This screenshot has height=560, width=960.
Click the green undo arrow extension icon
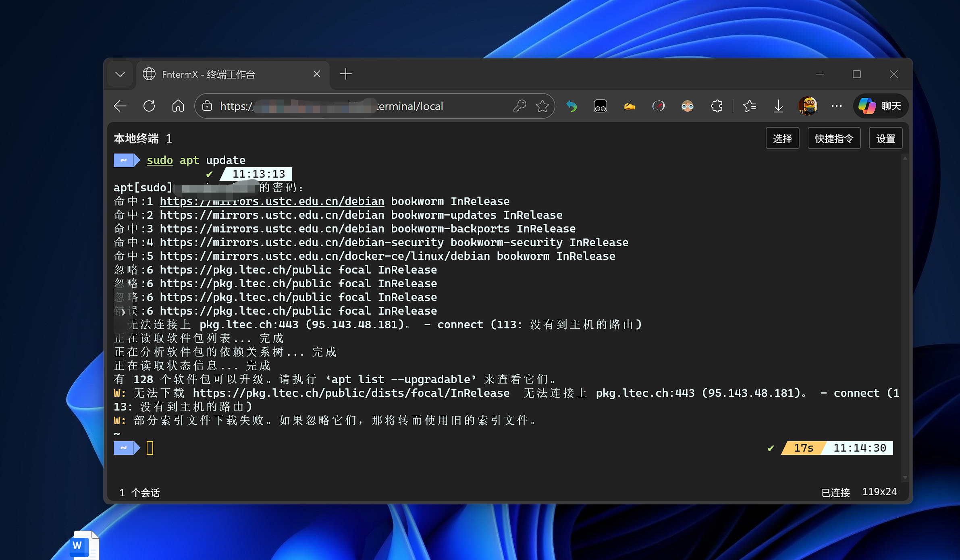coord(571,106)
